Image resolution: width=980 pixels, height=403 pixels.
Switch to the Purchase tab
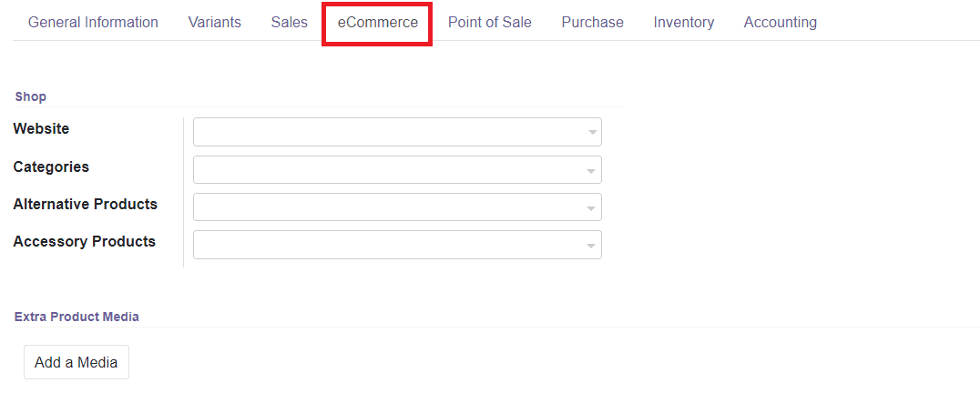592,23
